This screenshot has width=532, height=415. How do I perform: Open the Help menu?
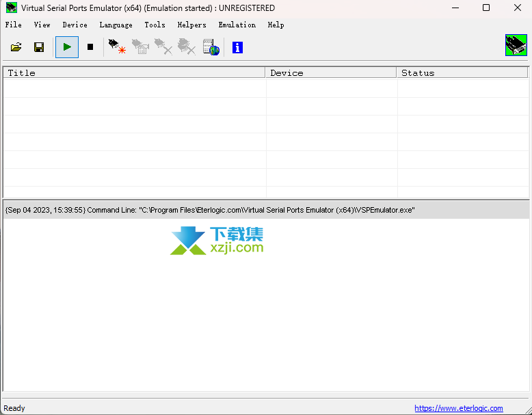(x=276, y=25)
